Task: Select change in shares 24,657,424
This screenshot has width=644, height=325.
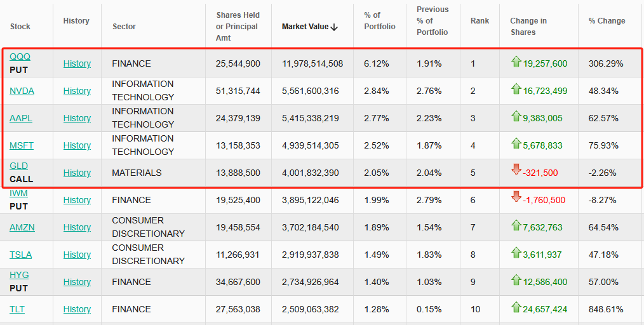Action: coord(545,309)
